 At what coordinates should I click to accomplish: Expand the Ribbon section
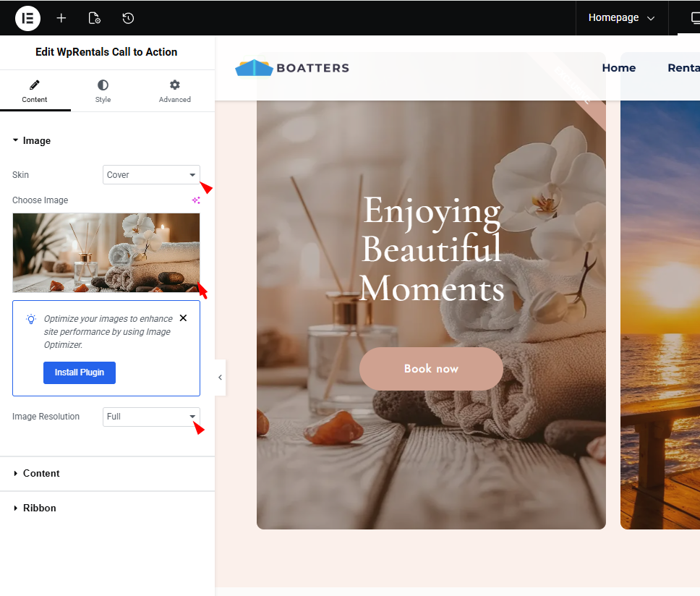[39, 508]
